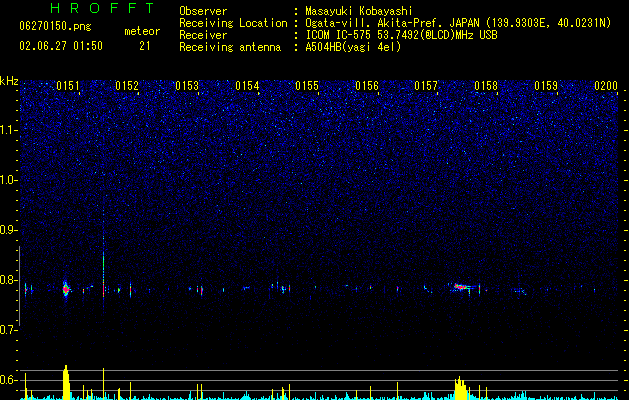Click the 0.9 kHz axis label

pyautogui.click(x=9, y=230)
